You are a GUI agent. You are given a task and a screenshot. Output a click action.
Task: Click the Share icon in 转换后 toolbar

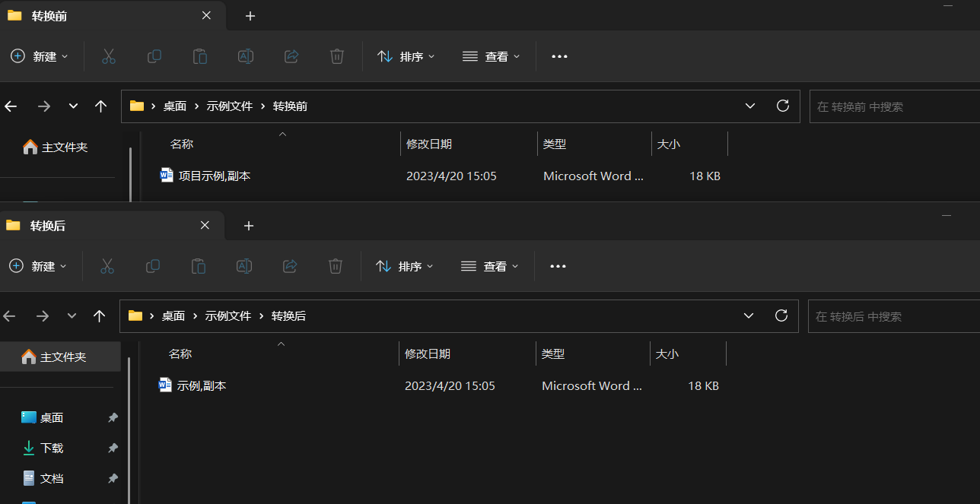point(290,266)
